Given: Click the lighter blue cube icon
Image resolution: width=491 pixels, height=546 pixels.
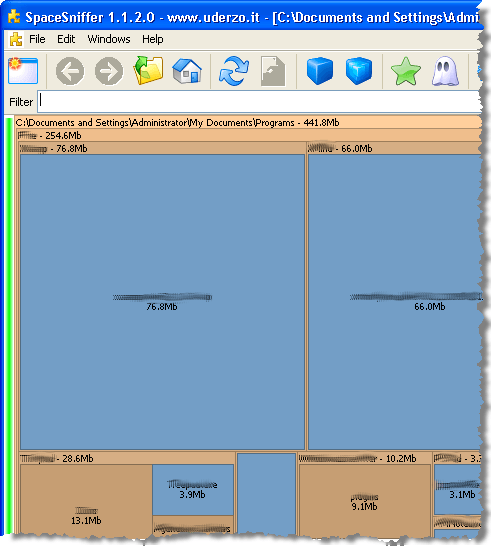Looking at the screenshot, I should point(359,71).
